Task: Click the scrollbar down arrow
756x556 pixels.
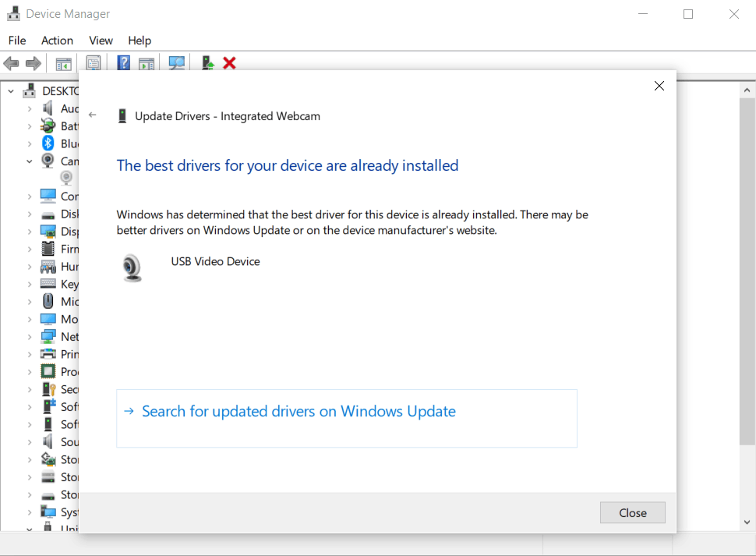Action: coord(747,522)
